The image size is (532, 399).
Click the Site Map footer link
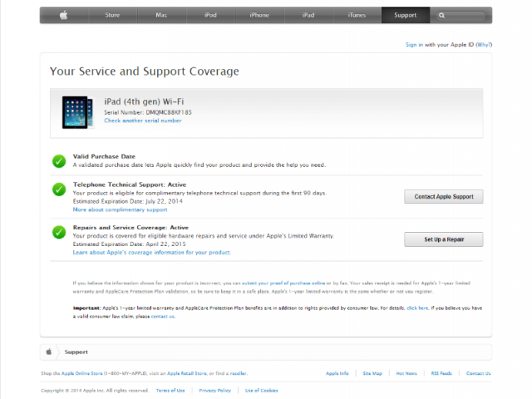point(374,373)
